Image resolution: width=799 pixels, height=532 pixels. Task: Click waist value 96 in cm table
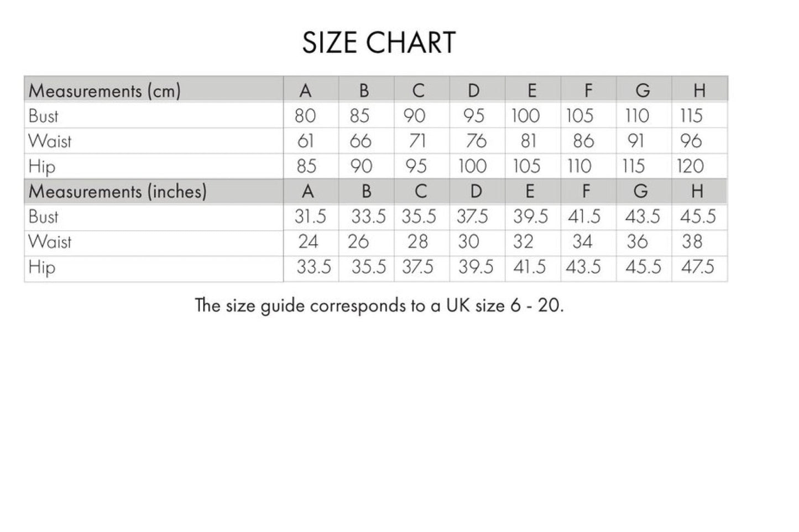click(x=691, y=141)
